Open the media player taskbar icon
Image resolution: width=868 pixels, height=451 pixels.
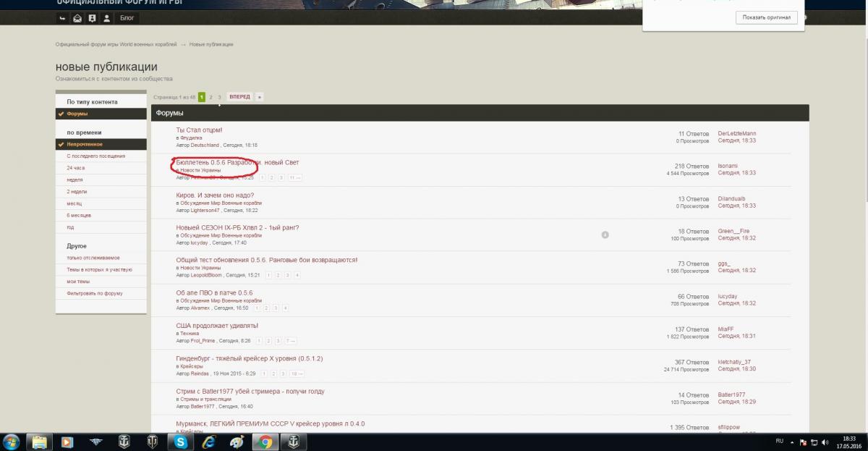coord(67,442)
